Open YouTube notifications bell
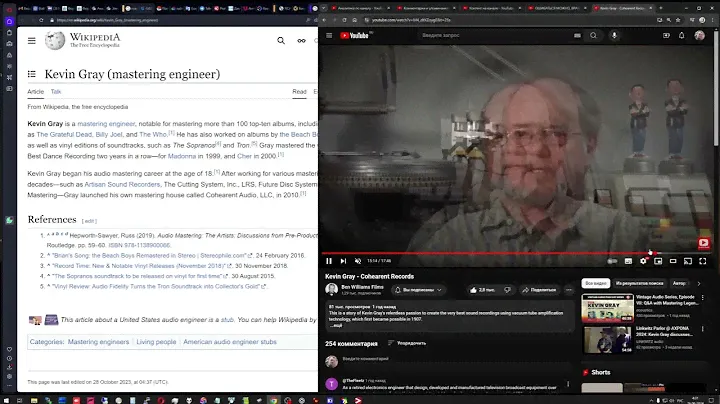720x404 pixels. pos(683,35)
